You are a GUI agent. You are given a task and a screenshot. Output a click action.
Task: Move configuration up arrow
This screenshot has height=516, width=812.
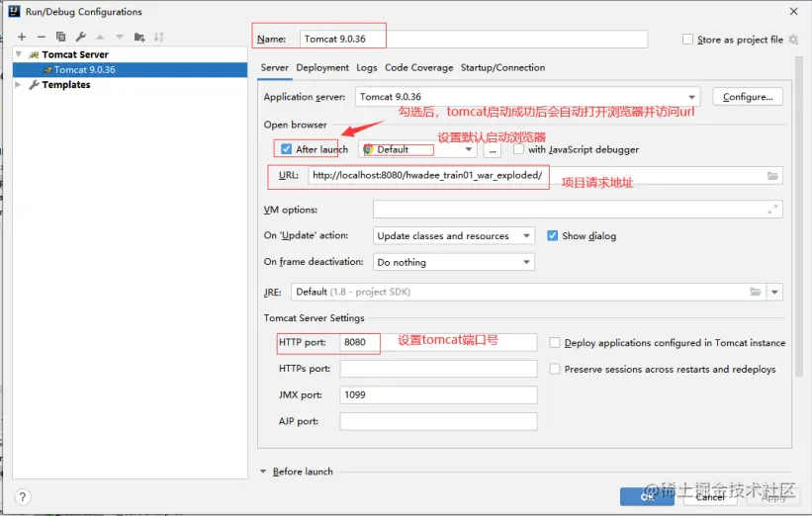[100, 37]
